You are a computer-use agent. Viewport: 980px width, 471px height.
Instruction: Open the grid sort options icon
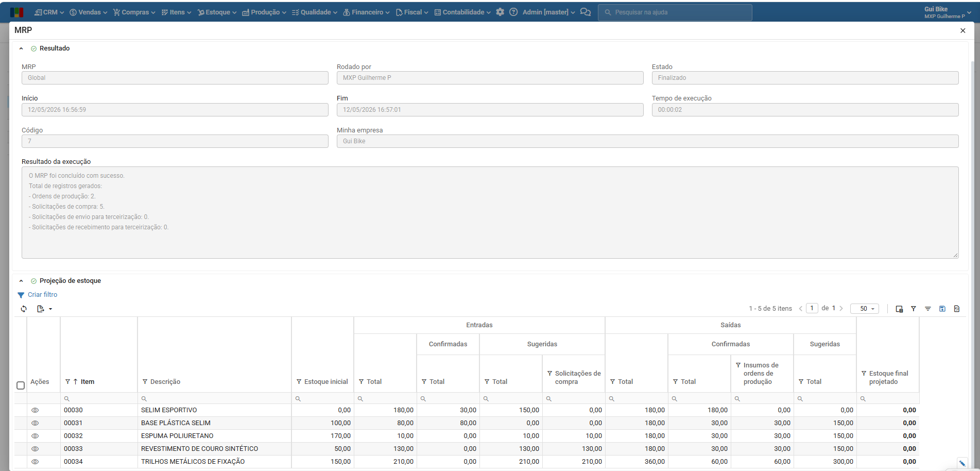click(928, 309)
